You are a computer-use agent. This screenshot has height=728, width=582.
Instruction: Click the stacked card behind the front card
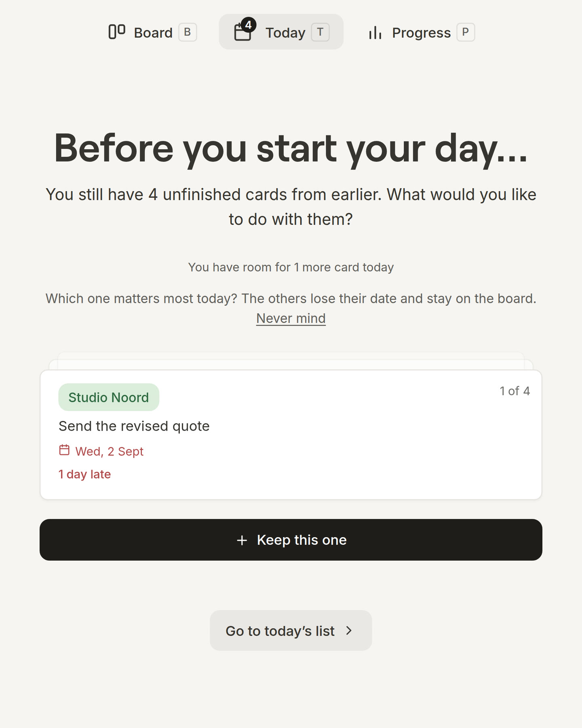click(x=291, y=364)
